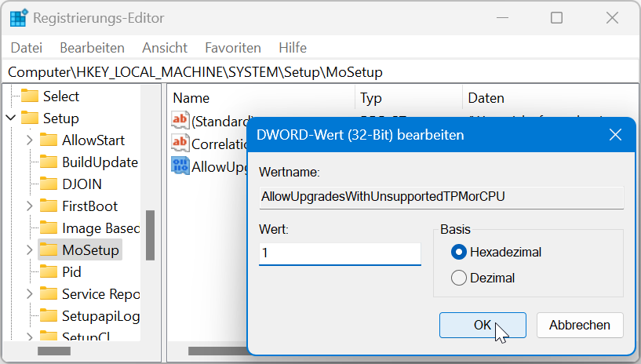
Task: Click into the Wert input field
Action: (340, 254)
